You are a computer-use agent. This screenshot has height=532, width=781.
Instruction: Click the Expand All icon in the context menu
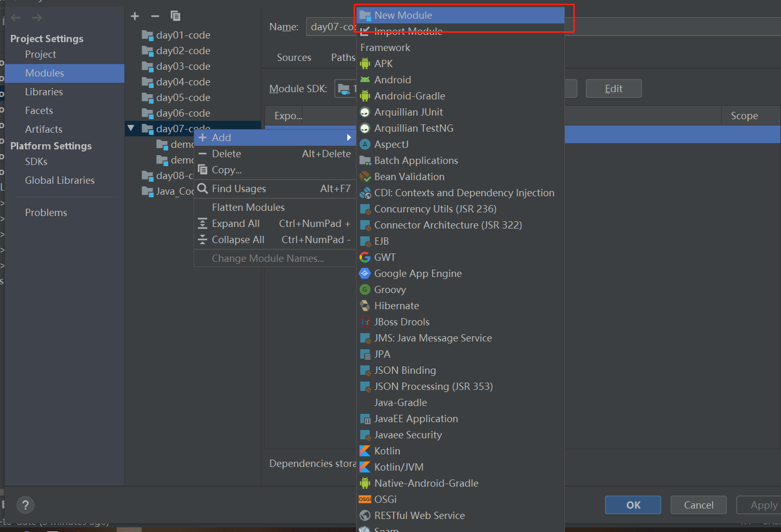pos(203,223)
